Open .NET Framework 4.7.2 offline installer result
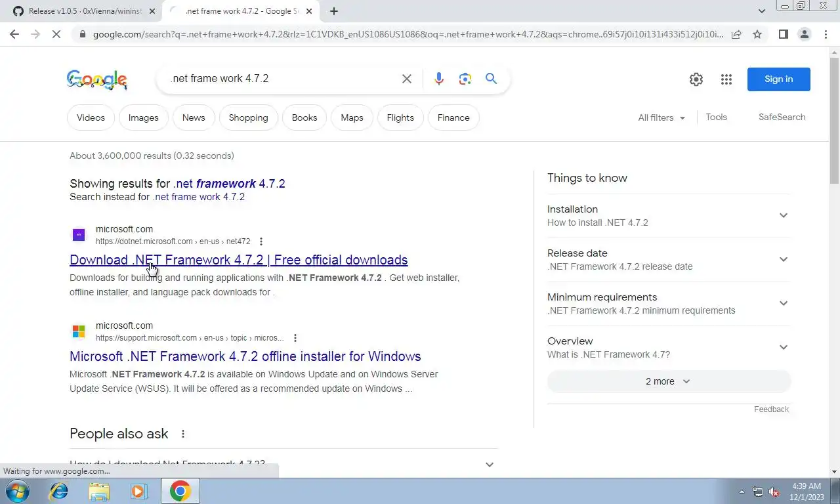Viewport: 840px width, 504px height. point(245,356)
